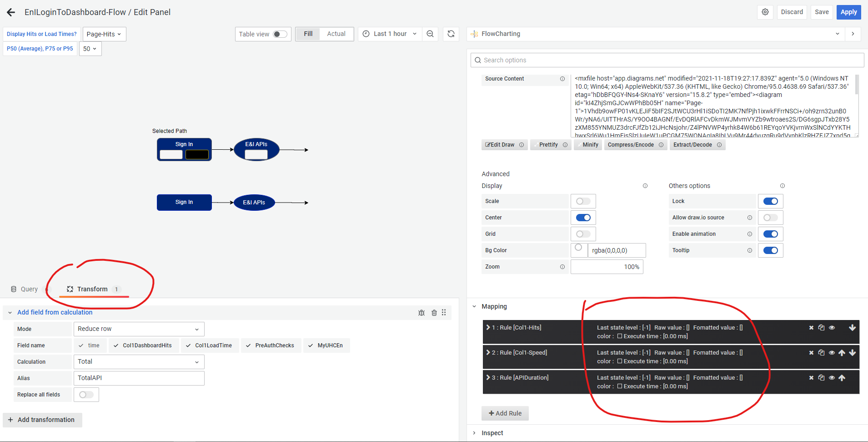Open the Last 1 hour time range picker

tap(390, 34)
